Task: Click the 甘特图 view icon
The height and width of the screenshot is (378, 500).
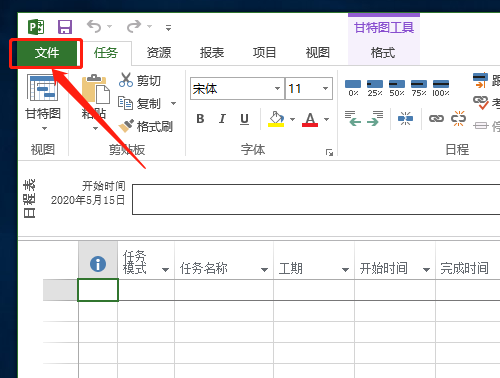Action: 43,88
